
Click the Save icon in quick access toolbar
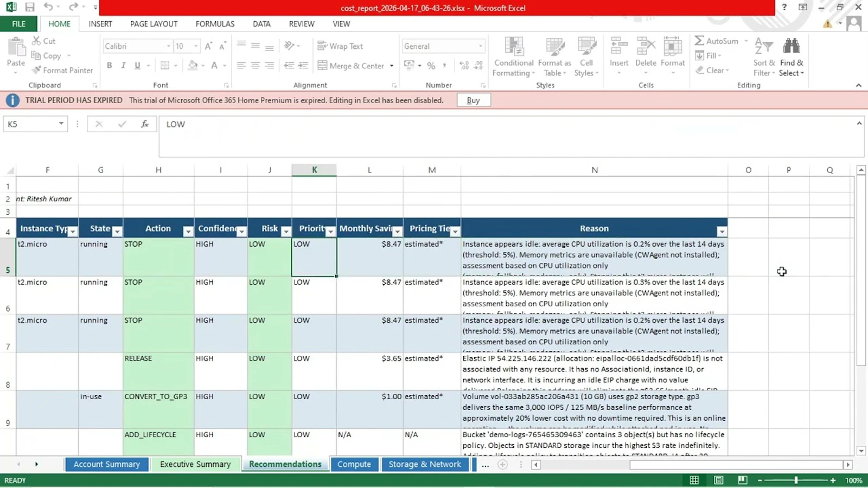point(30,8)
